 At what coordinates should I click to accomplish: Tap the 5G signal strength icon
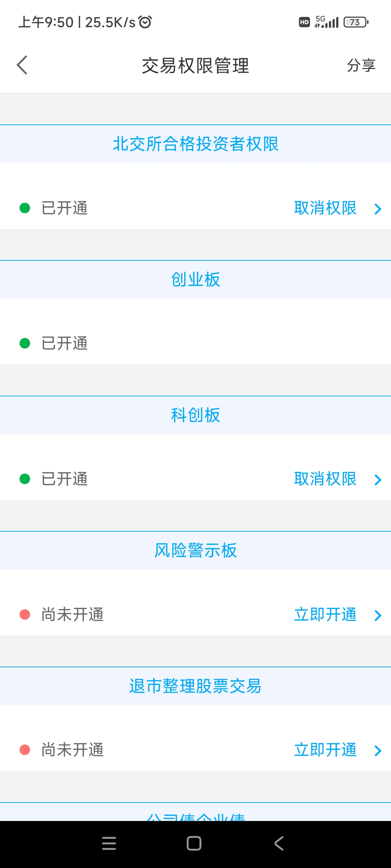coord(327,22)
